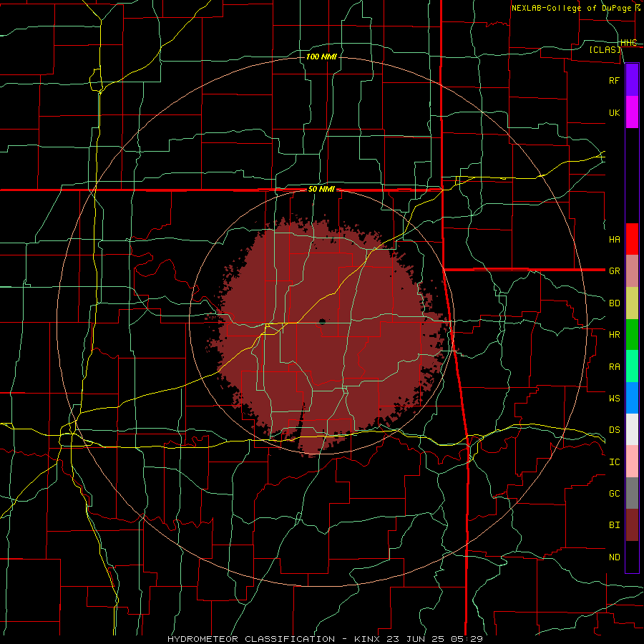Click the UK label in the legend

click(x=615, y=112)
